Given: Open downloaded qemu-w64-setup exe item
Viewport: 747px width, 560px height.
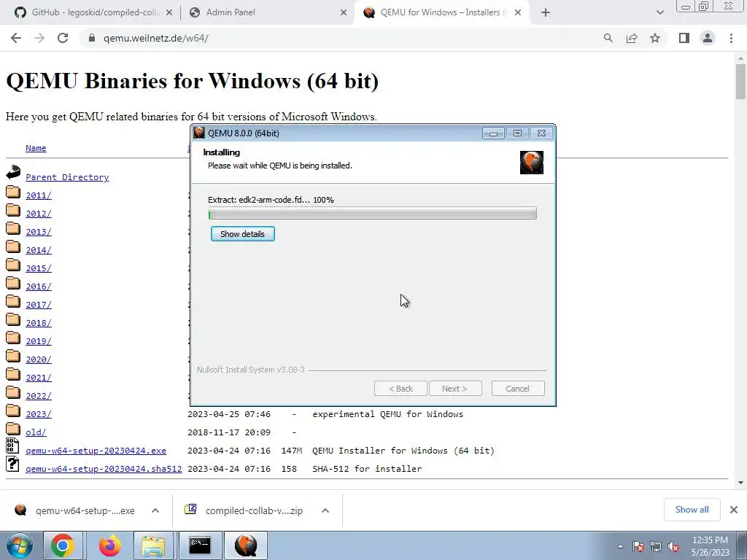Looking at the screenshot, I should (75, 510).
